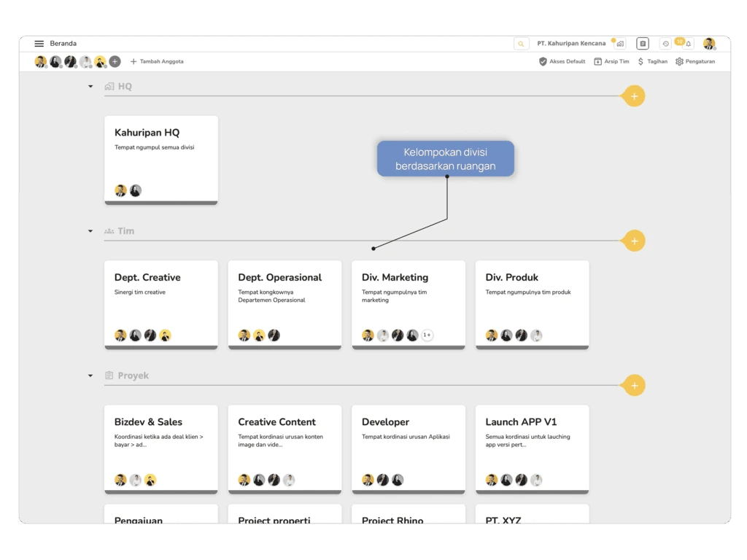This screenshot has height=560, width=747.
Task: Open the Div. Marketing card
Action: click(409, 305)
